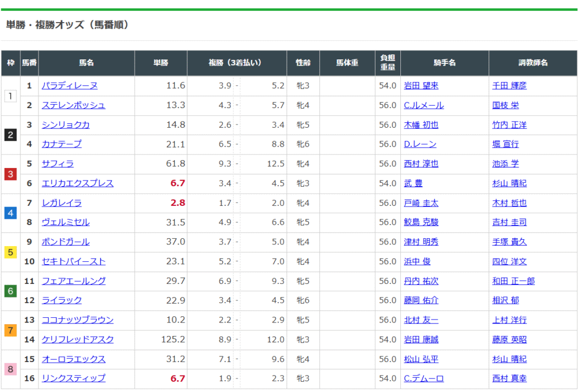579x392 pixels.
Task: Open horse パラディレーヌ link
Action: (x=70, y=86)
